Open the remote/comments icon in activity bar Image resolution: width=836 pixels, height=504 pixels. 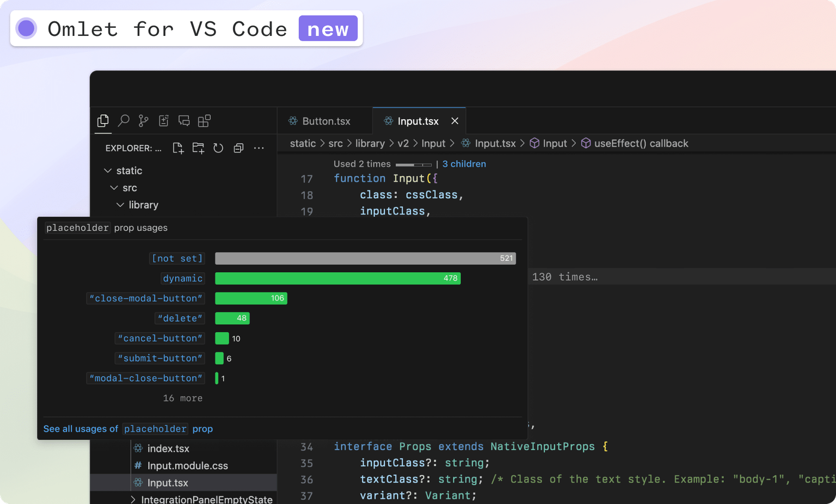(183, 120)
